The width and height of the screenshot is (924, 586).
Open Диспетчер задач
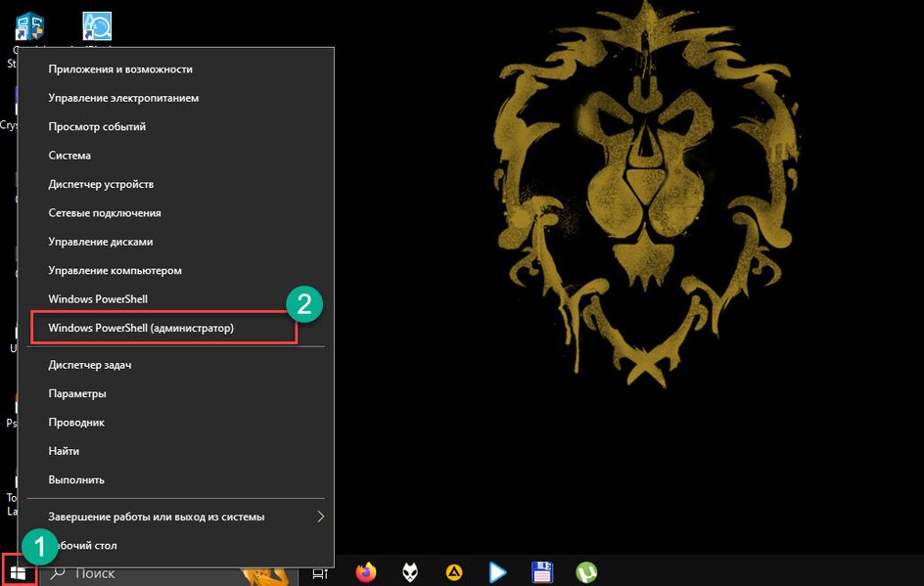coord(175,365)
